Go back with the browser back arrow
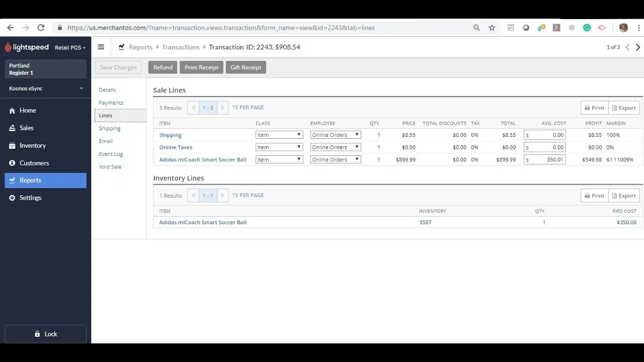Image resolution: width=644 pixels, height=362 pixels. pyautogui.click(x=11, y=28)
